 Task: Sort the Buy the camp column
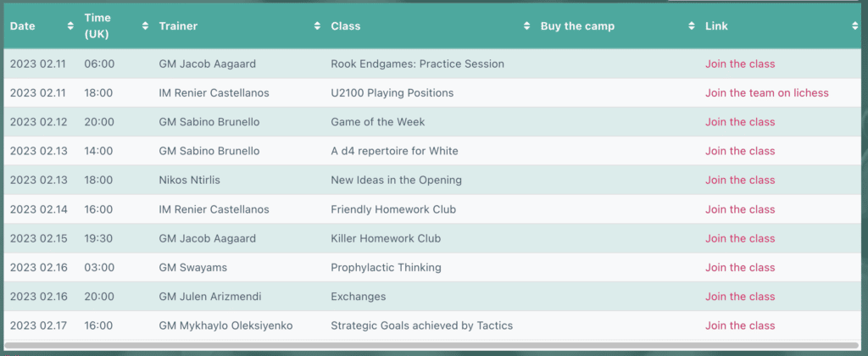pos(692,26)
